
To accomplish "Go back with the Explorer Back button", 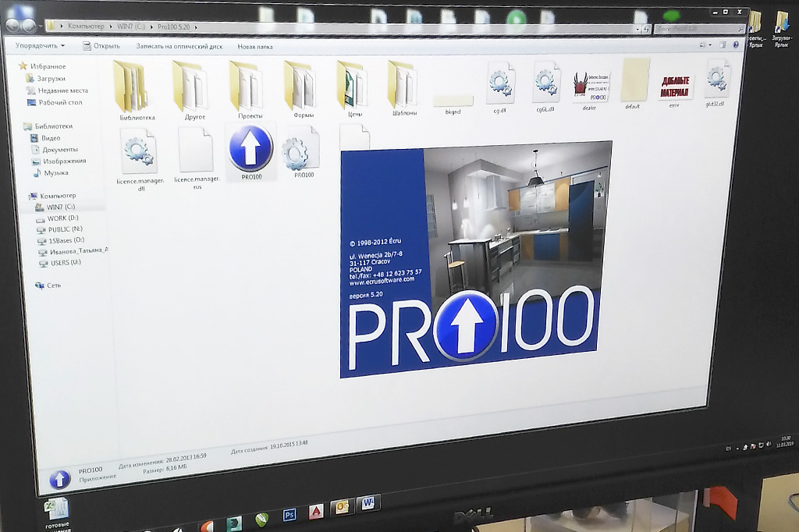I will tap(12, 24).
